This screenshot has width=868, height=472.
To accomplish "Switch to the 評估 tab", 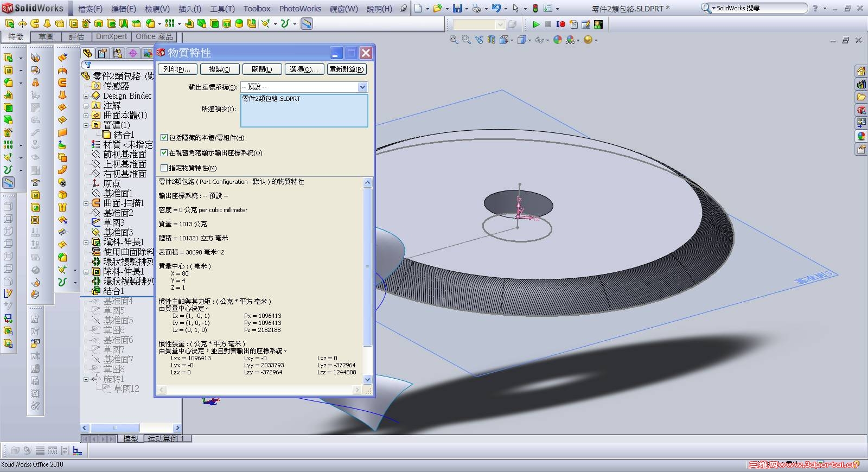I will [x=76, y=37].
